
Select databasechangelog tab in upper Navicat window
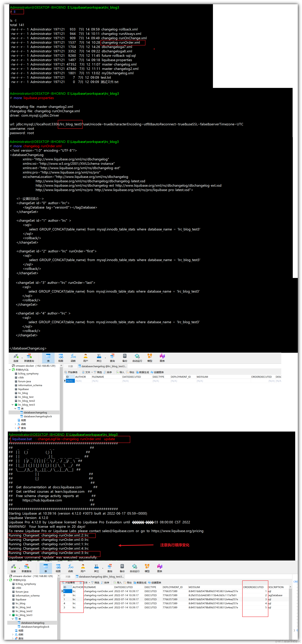[103, 366]
